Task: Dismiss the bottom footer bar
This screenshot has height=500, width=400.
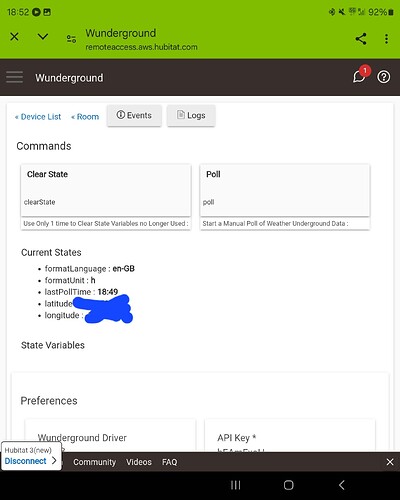Action: click(390, 462)
